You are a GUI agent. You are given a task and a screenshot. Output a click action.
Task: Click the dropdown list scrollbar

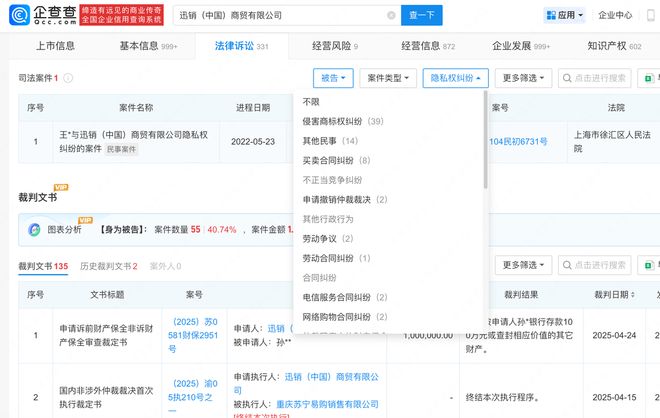click(x=486, y=140)
